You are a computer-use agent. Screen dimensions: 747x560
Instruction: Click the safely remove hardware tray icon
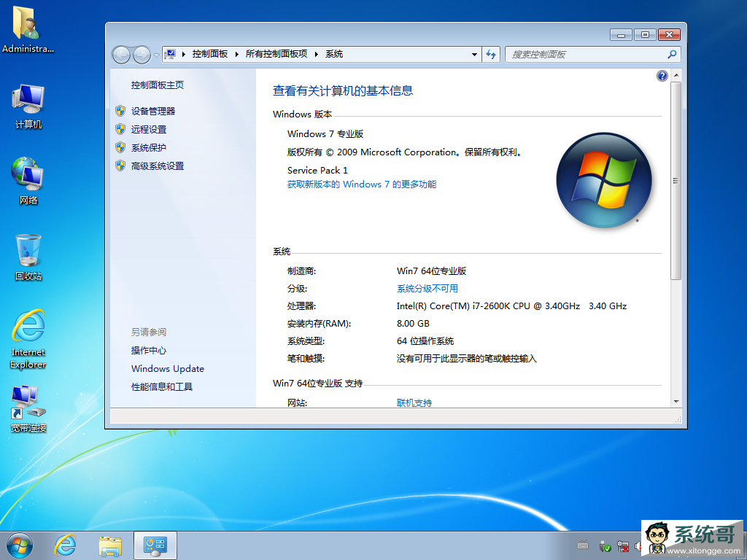[605, 545]
